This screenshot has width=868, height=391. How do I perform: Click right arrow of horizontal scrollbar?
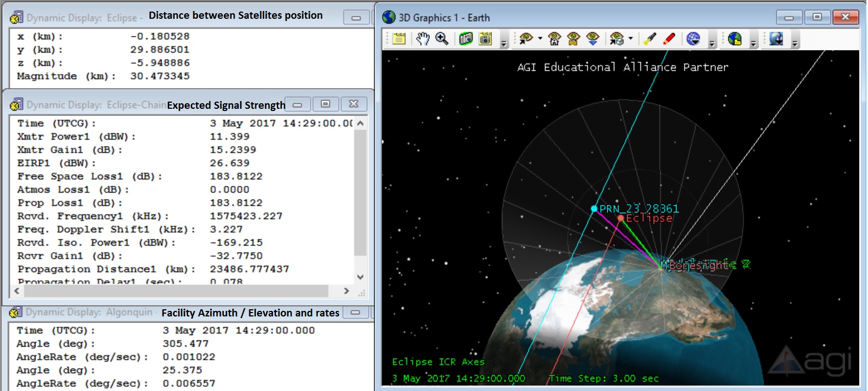click(347, 290)
